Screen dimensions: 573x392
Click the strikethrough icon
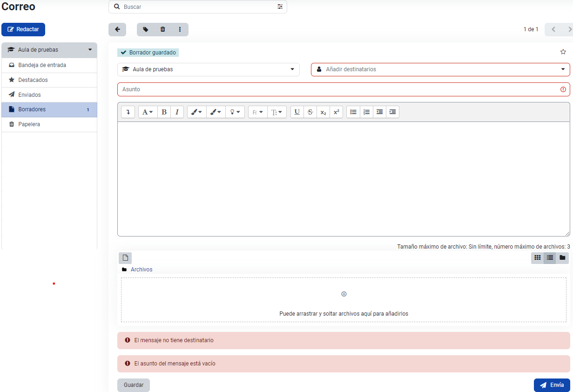tap(310, 112)
